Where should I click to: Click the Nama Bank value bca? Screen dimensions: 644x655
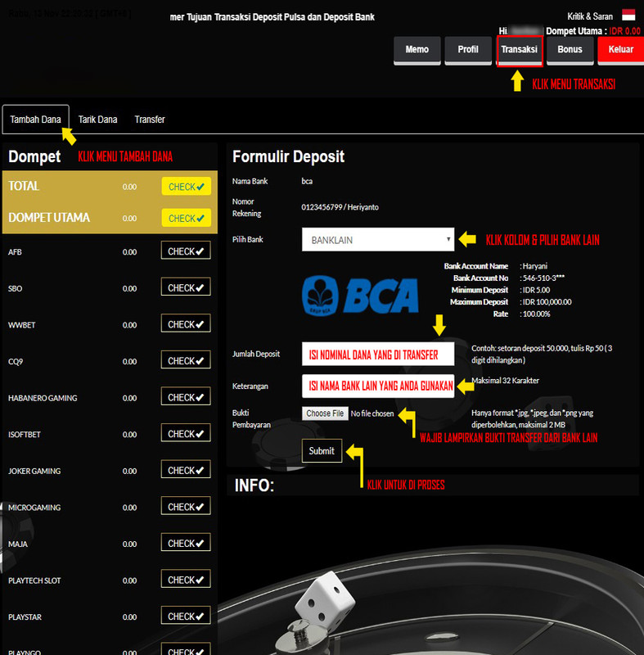click(x=307, y=181)
